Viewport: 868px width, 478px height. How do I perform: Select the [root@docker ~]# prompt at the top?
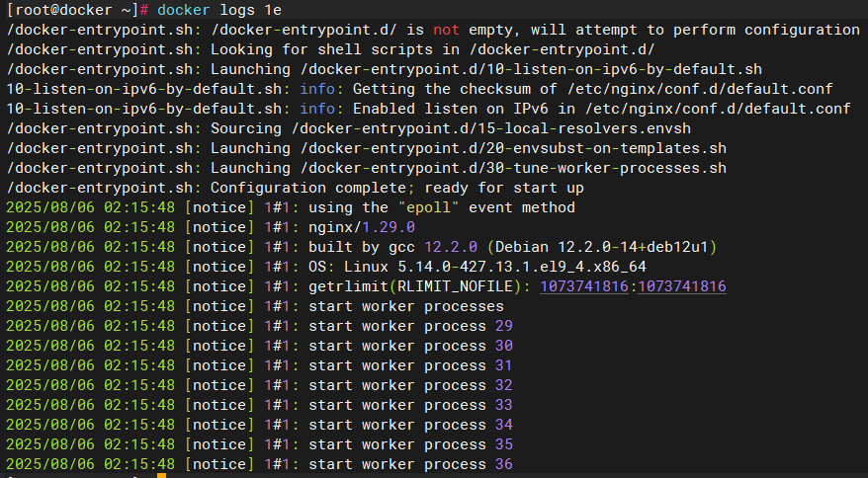point(77,10)
